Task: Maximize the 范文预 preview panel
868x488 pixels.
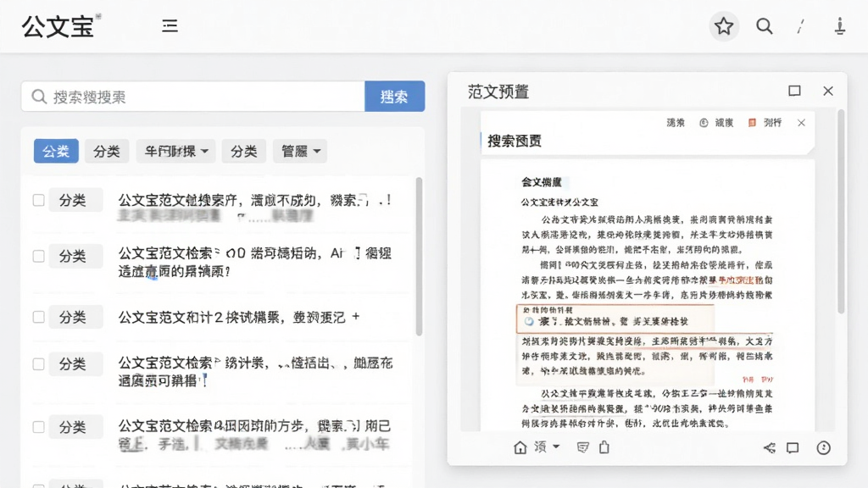Action: (794, 91)
